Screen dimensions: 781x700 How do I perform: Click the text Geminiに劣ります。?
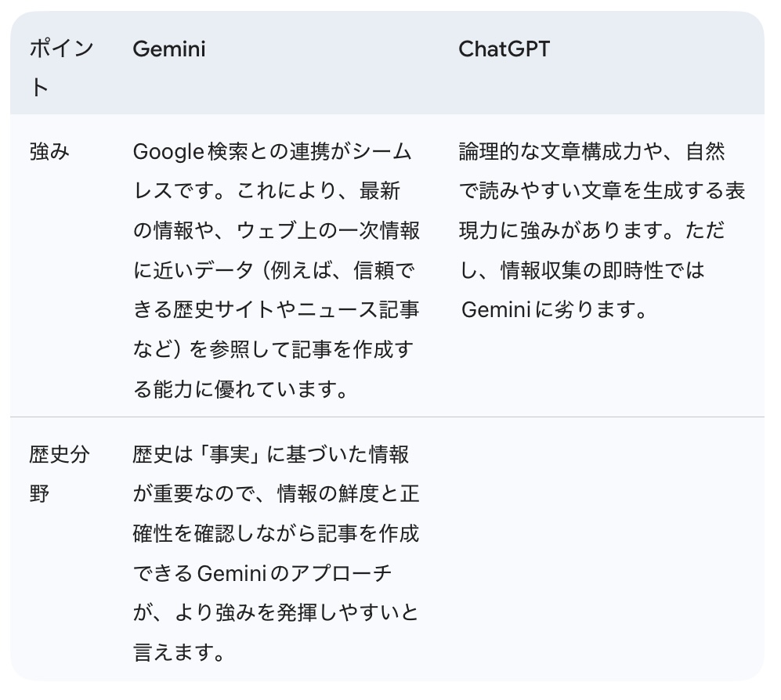click(555, 310)
